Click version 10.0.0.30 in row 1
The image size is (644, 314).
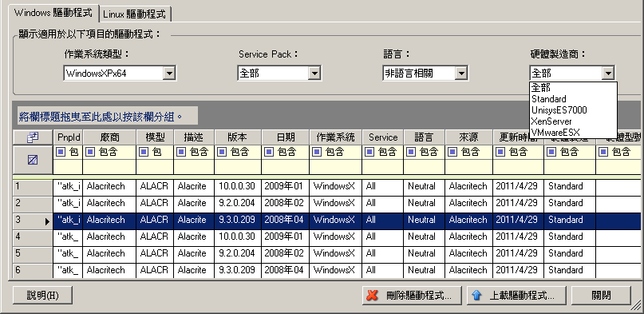pos(238,187)
